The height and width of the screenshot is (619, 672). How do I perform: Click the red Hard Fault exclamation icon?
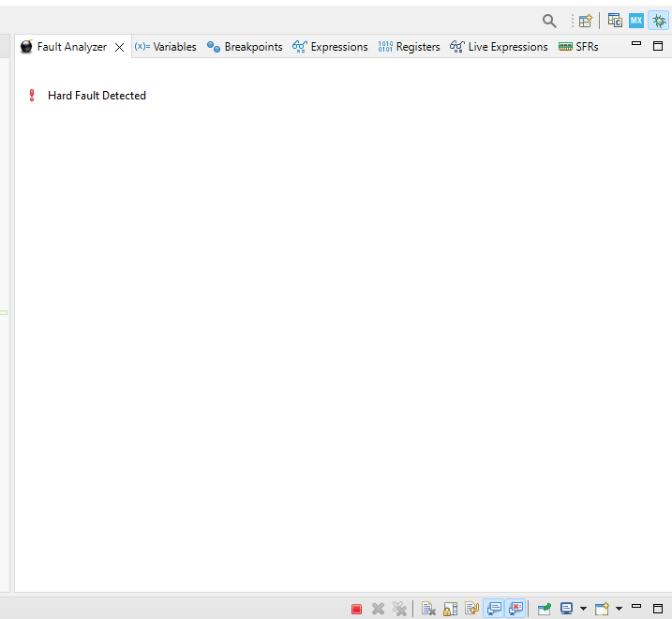point(32,96)
